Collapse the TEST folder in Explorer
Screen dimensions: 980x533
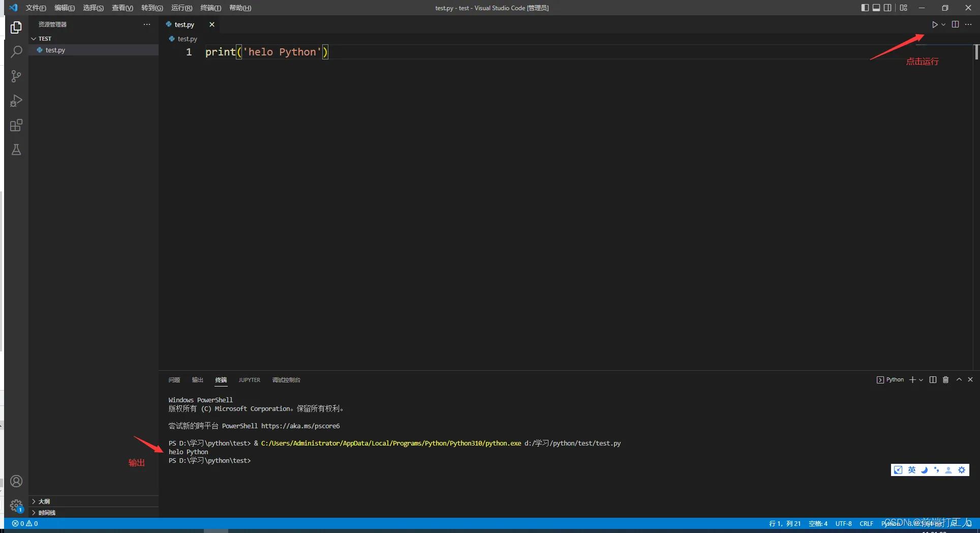34,38
